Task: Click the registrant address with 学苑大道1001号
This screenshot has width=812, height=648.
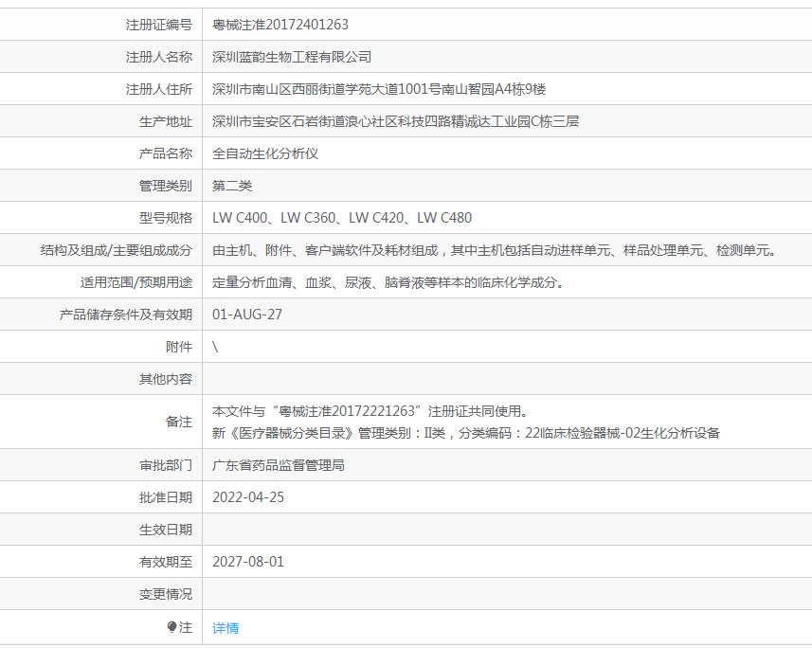Action: pos(379,89)
